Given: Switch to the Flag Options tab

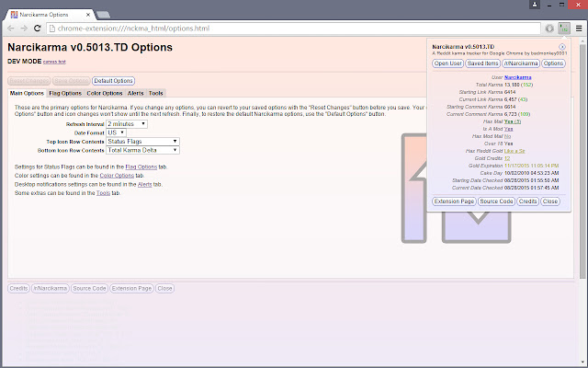Looking at the screenshot, I should 65,93.
